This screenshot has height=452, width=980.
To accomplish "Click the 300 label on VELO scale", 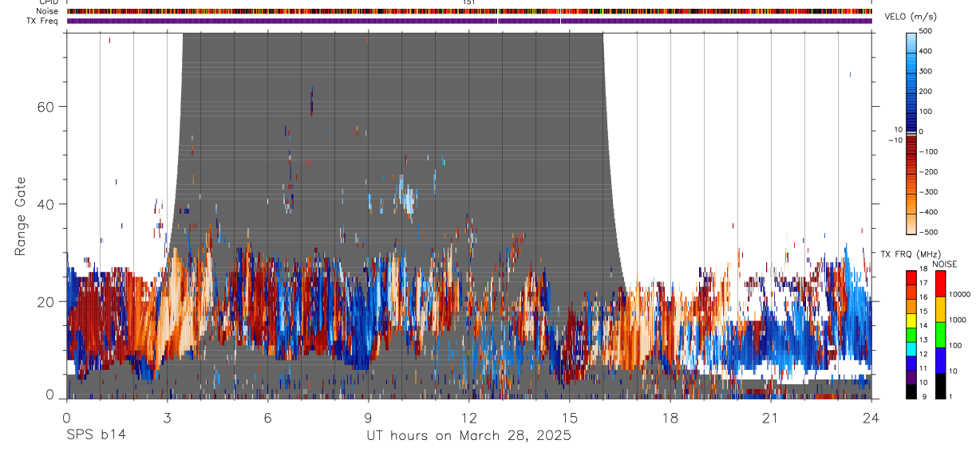I will tap(927, 71).
